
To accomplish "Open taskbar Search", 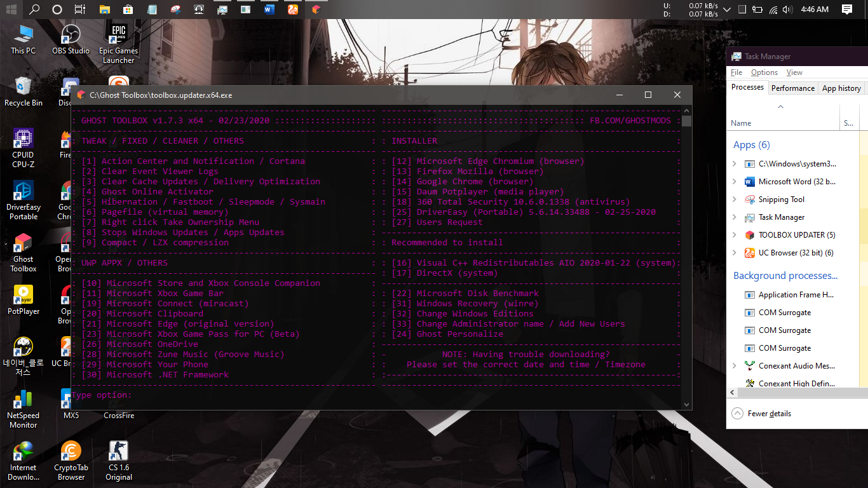I will pos(34,10).
